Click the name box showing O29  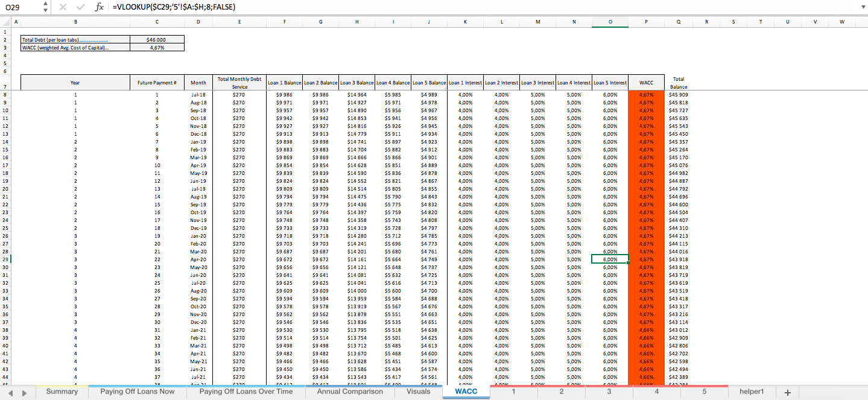(x=21, y=7)
